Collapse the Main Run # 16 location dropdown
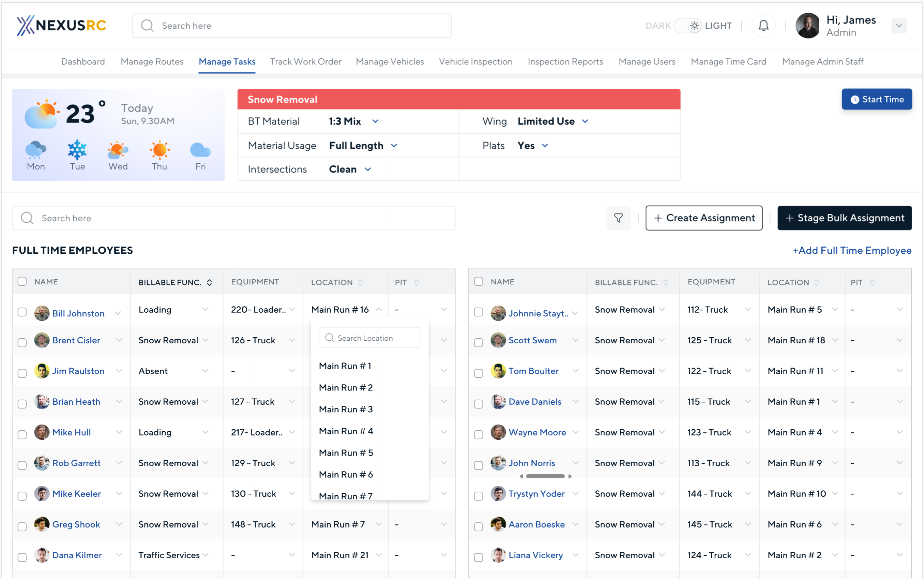924x579 pixels. [x=379, y=309]
